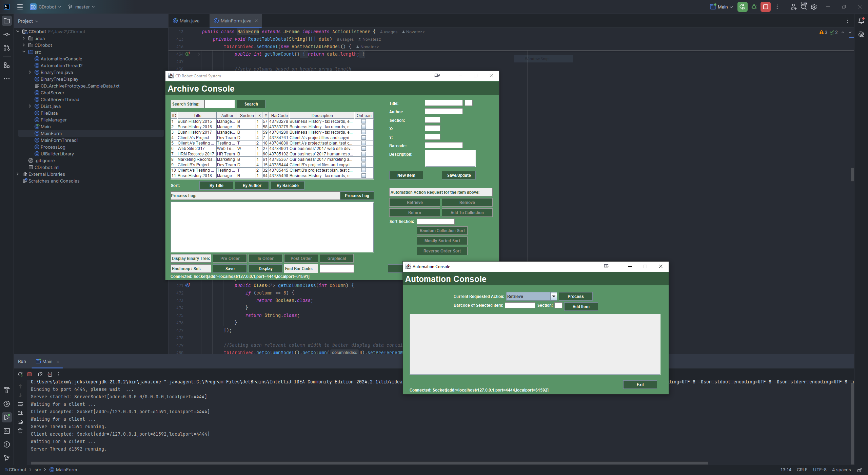Click Save/Update button in Archive Console
The height and width of the screenshot is (475, 868).
459,175
